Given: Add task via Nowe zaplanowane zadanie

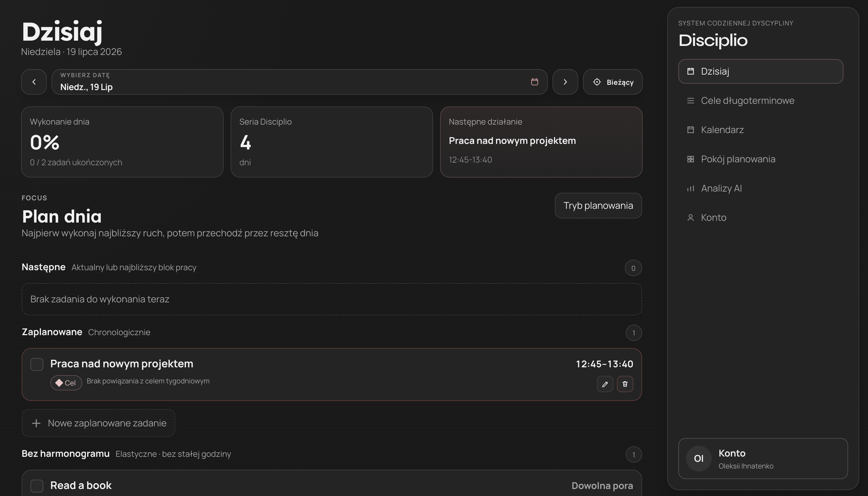Looking at the screenshot, I should click(x=99, y=423).
